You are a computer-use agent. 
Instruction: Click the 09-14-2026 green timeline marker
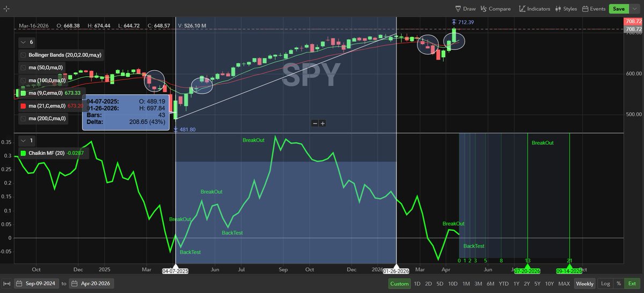[x=569, y=271]
